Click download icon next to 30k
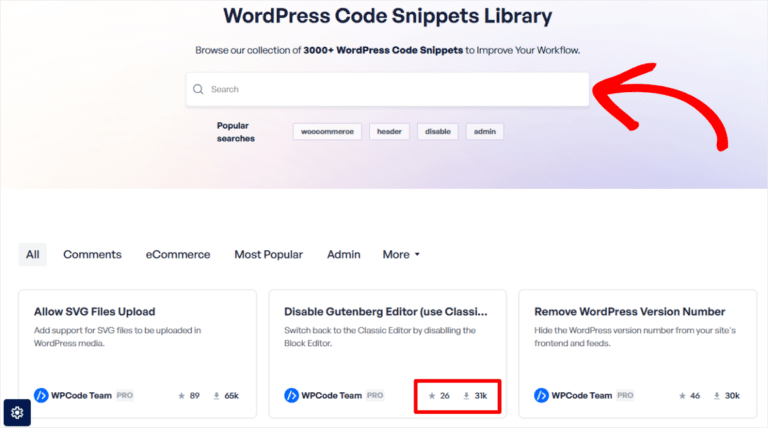The width and height of the screenshot is (768, 428). coord(717,396)
